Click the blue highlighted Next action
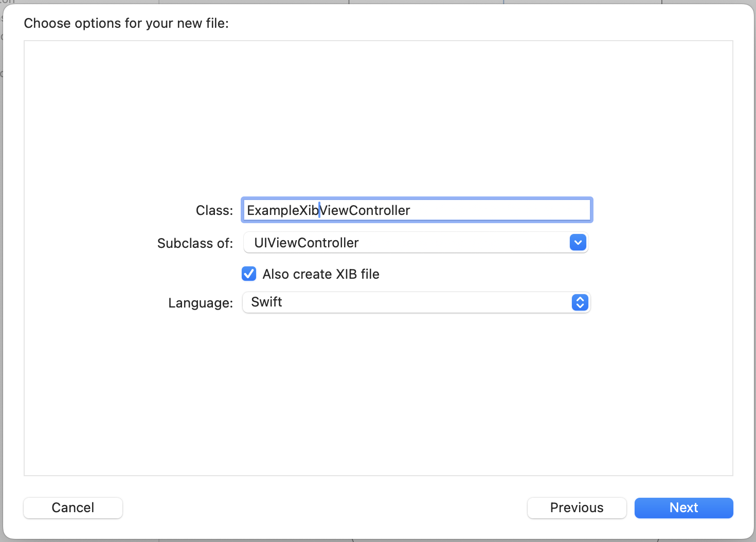This screenshot has height=542, width=756. click(x=683, y=508)
